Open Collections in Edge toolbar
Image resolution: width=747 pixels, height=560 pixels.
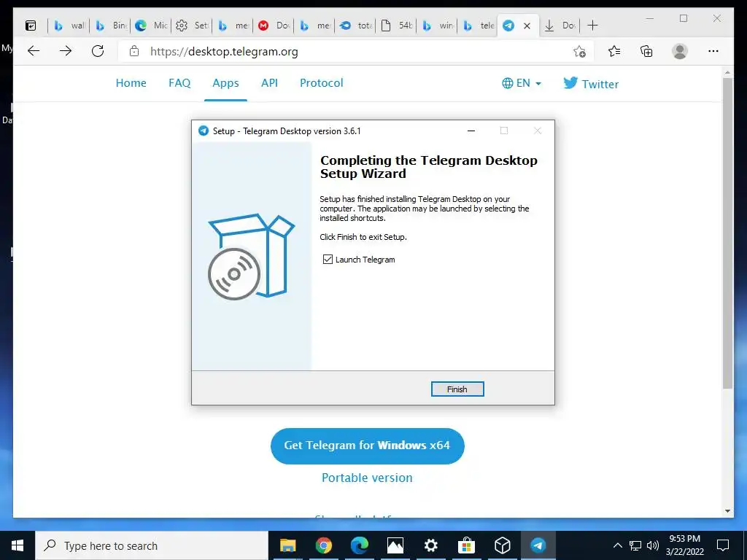[646, 51]
